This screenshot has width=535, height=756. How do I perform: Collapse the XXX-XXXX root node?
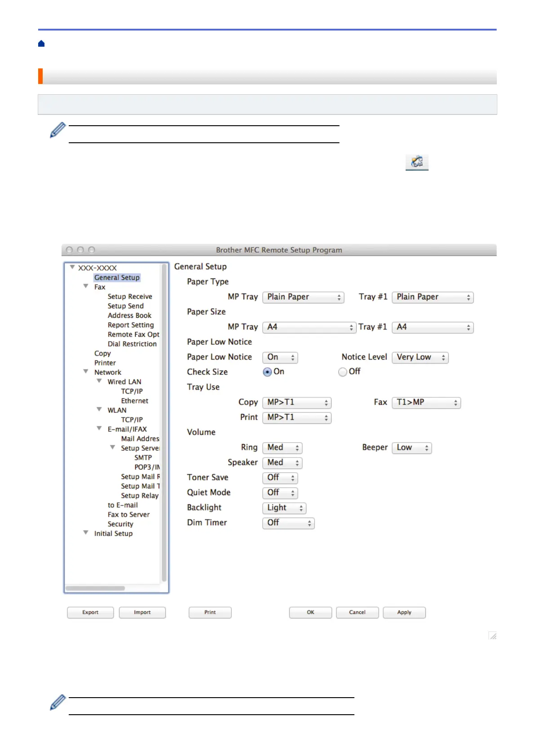tap(72, 267)
